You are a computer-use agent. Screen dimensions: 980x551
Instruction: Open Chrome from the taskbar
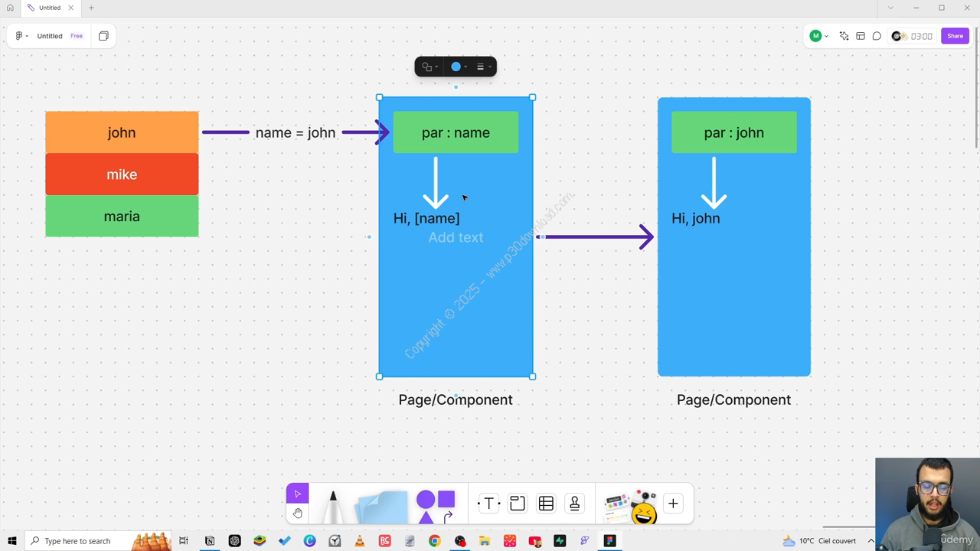[x=434, y=541]
